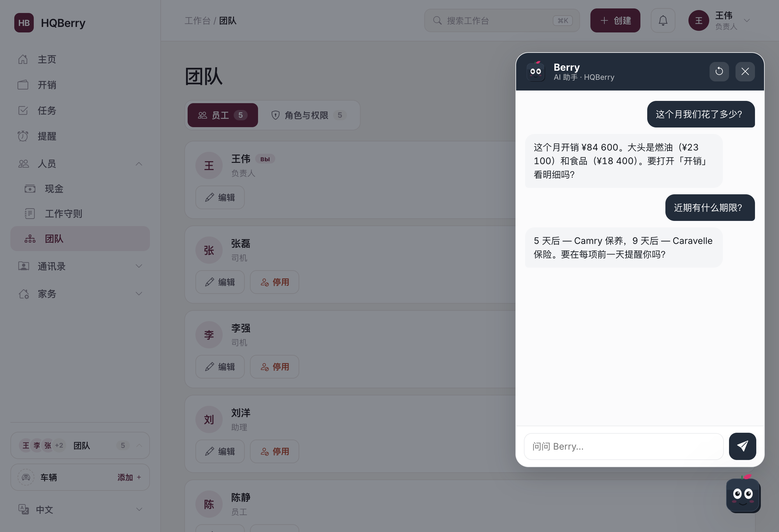This screenshot has height=532, width=779.
Task: Click 编辑 for 刘洋
Action: click(220, 451)
